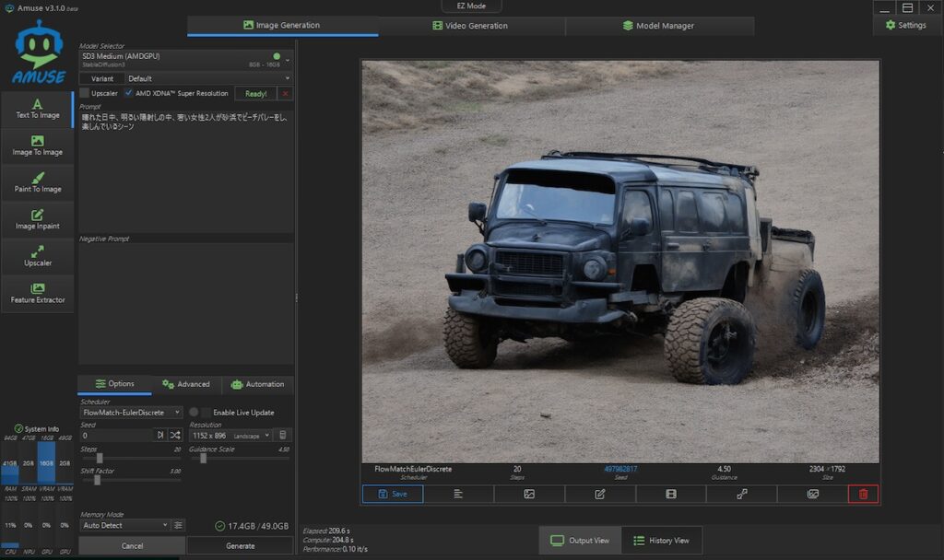
Task: Open the Advanced options tab
Action: [x=186, y=384]
